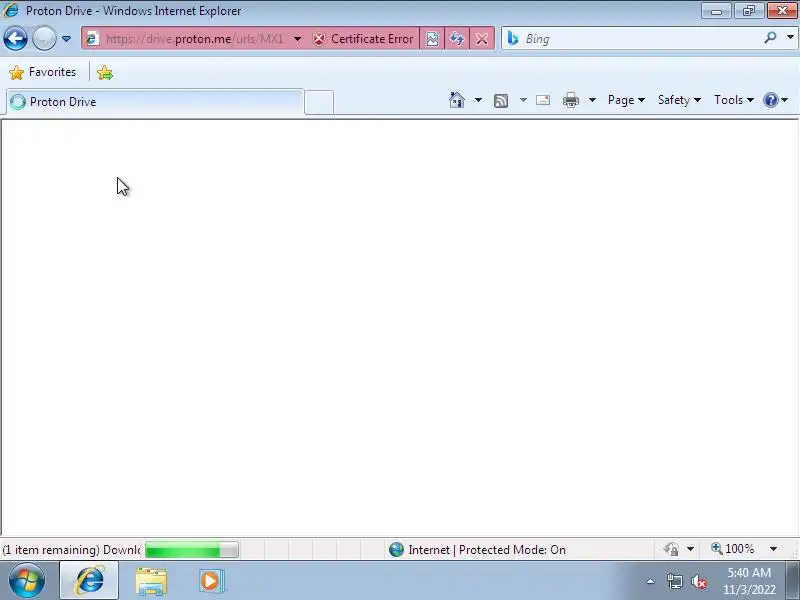Click the network tray icon
The width and height of the screenshot is (800, 600).
pyautogui.click(x=674, y=582)
